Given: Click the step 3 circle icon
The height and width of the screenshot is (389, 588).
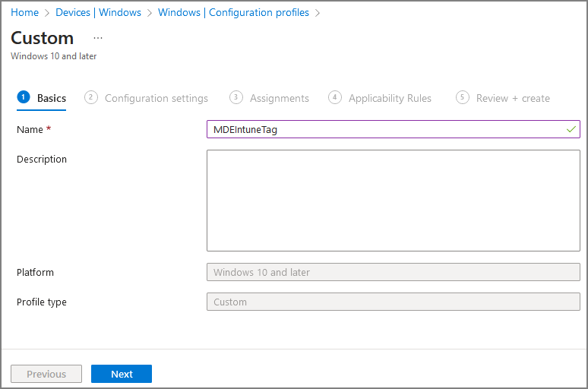Looking at the screenshot, I should click(x=236, y=97).
